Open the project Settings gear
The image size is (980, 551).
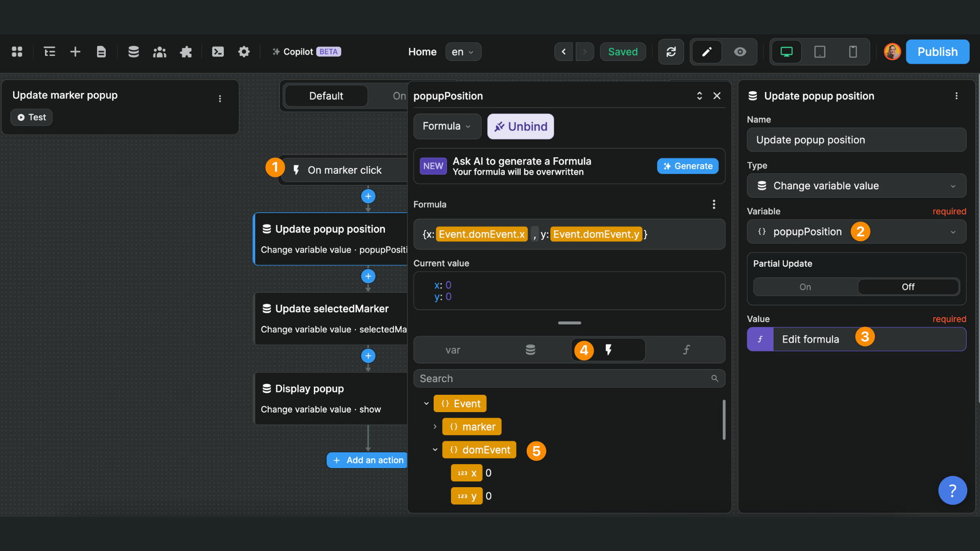click(244, 52)
